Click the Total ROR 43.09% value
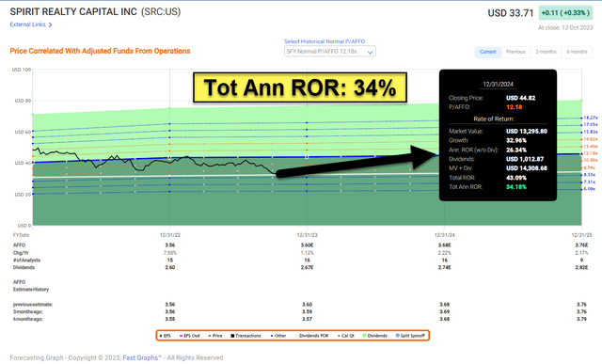 [x=516, y=178]
